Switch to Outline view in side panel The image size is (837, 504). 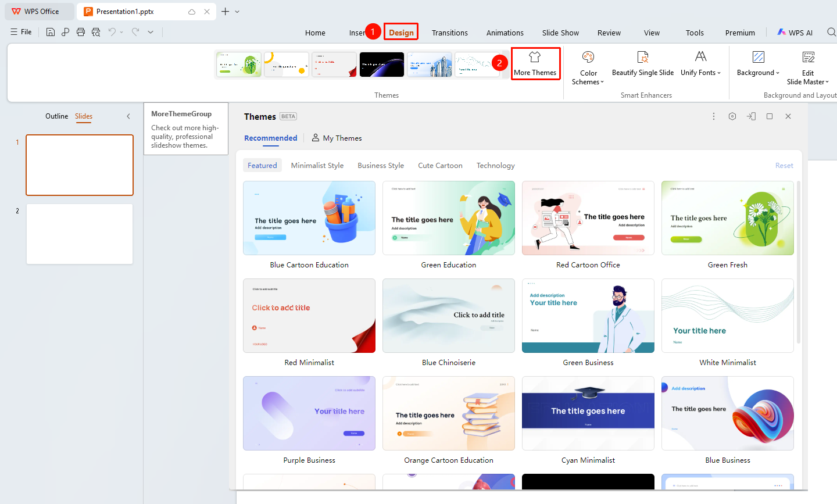click(57, 116)
